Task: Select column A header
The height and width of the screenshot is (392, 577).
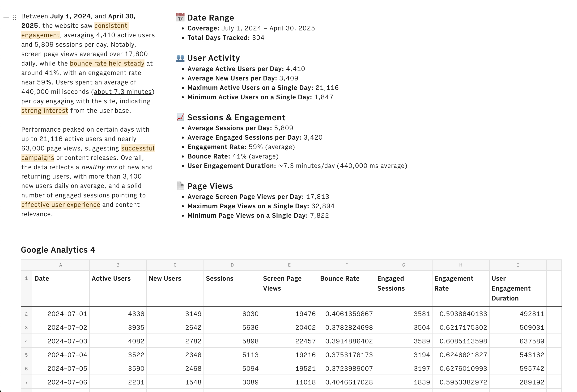Action: 61,265
